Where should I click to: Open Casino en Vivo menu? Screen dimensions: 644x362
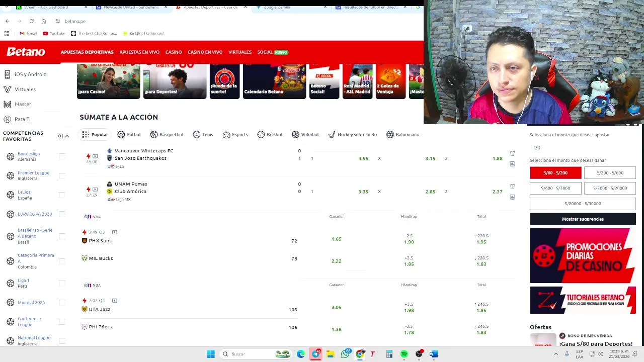(205, 52)
